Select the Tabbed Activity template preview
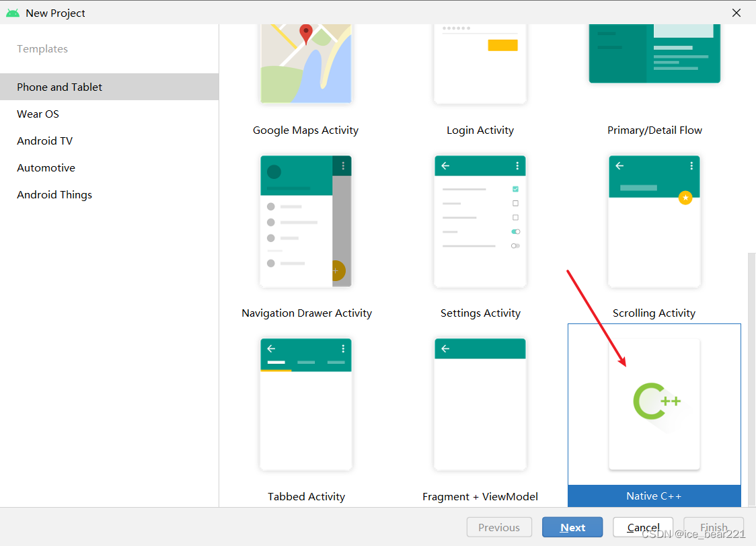This screenshot has width=756, height=546. pos(305,404)
